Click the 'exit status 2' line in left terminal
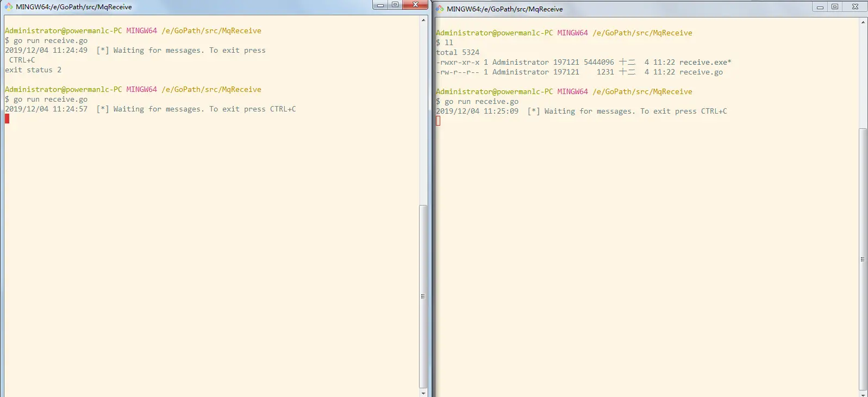 click(33, 70)
